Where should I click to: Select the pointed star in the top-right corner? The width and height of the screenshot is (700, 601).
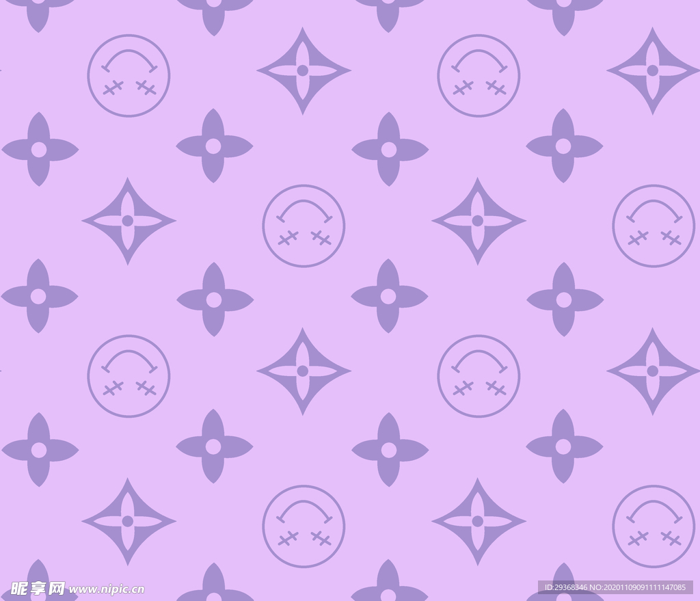tap(653, 70)
